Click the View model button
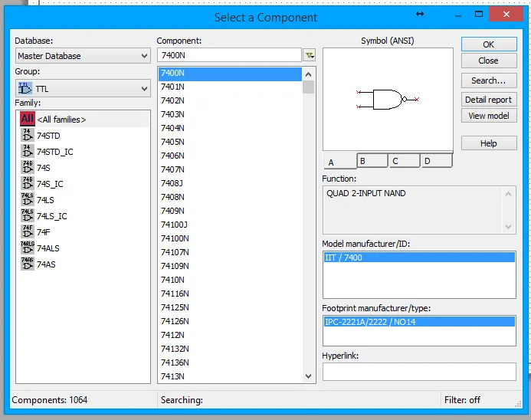This screenshot has height=420, width=531. pos(488,116)
